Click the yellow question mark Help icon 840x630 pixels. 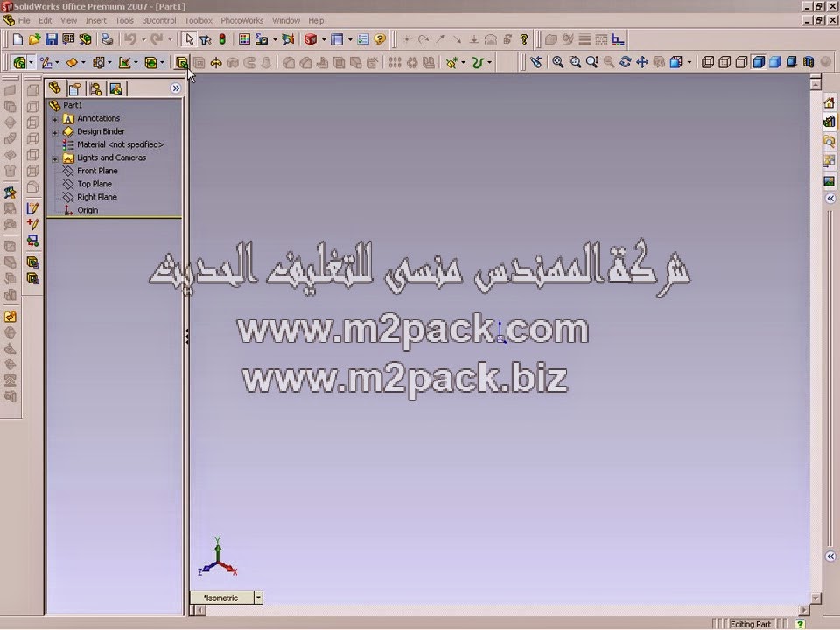click(380, 39)
